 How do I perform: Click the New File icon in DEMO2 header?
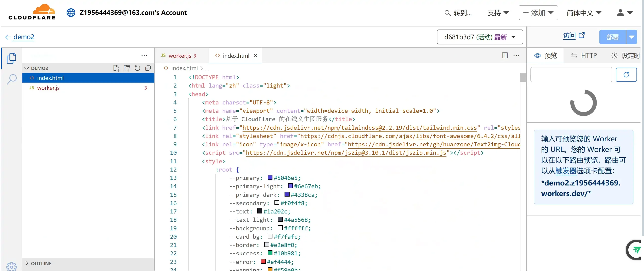pos(116,68)
